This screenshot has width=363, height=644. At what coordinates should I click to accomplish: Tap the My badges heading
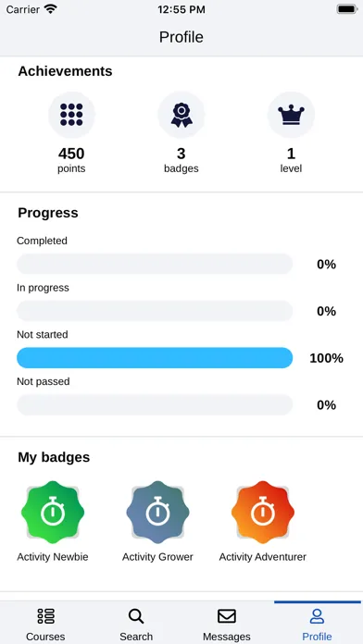(x=54, y=457)
